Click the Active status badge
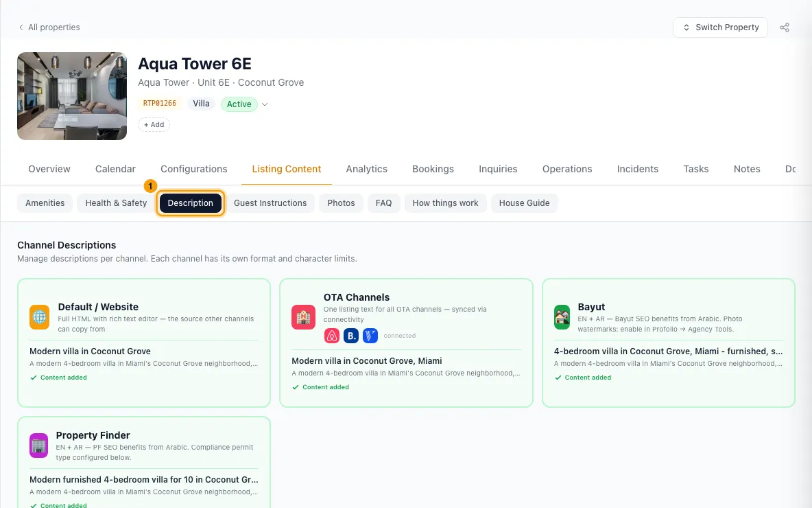 (239, 104)
